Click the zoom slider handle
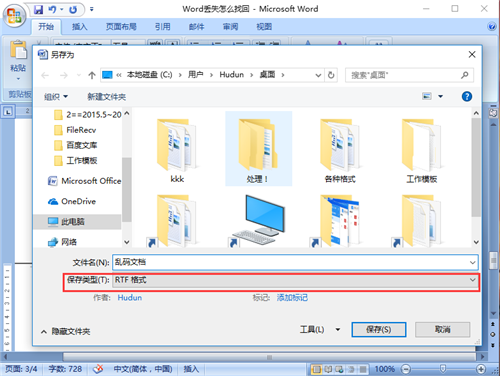This screenshot has height=376, width=500. coord(443,369)
